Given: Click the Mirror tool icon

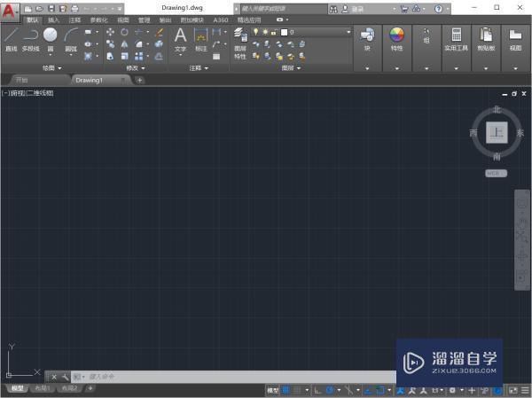Looking at the screenshot, I should point(124,44).
